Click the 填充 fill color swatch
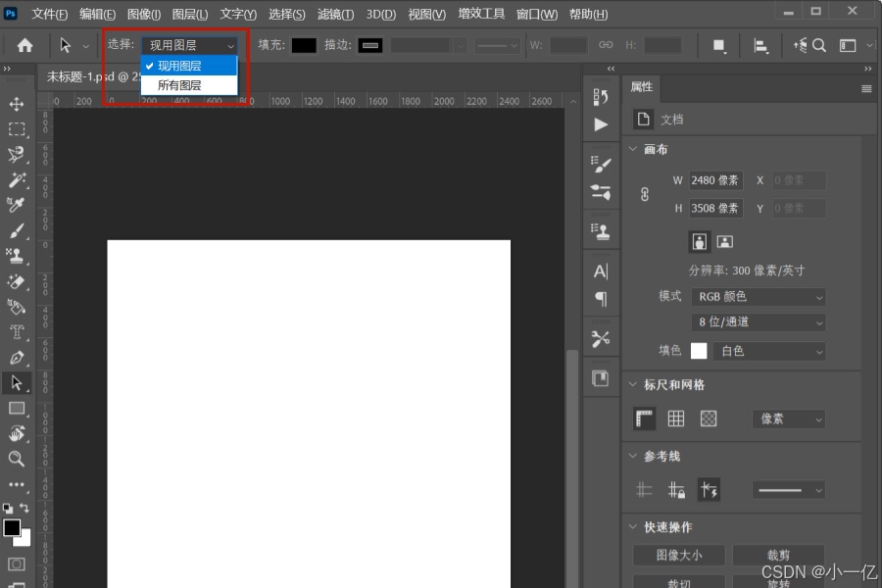 tap(304, 45)
